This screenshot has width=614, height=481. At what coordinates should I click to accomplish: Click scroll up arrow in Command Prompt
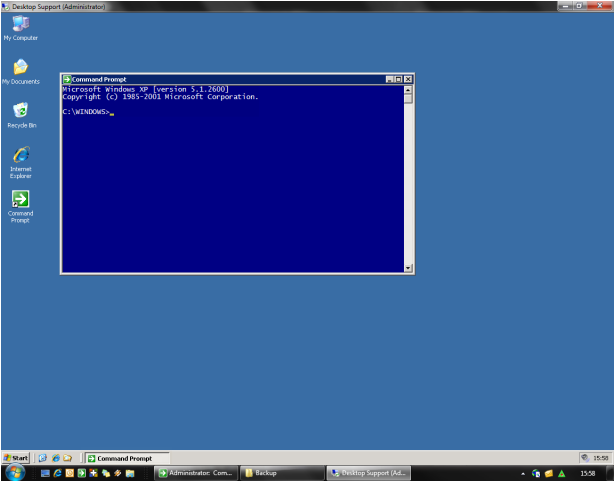point(408,89)
